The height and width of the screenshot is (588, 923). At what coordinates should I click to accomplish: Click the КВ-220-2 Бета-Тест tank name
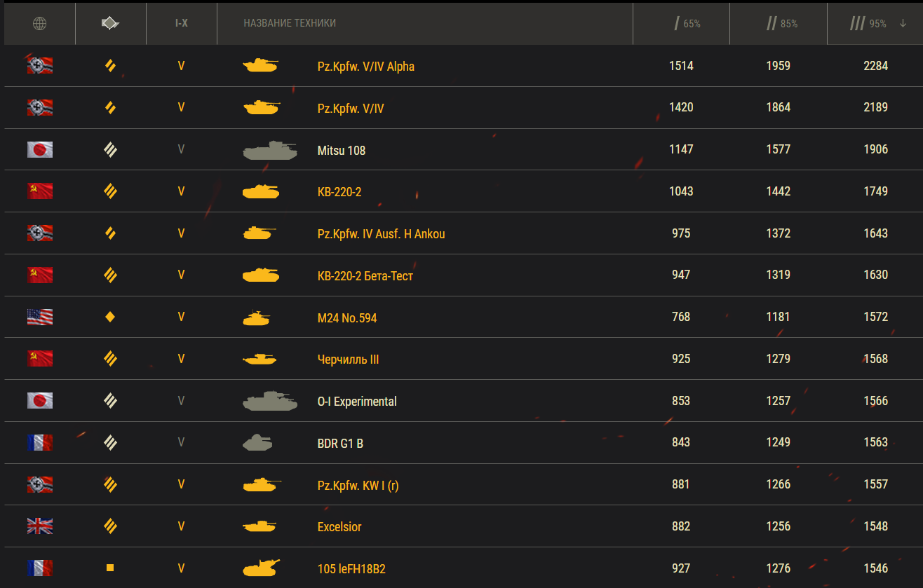pos(365,275)
